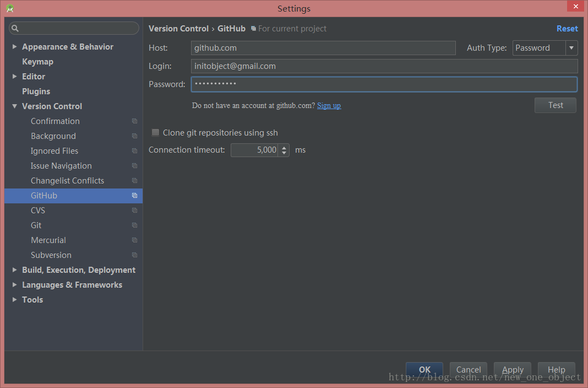Select Keymap in settings tree

tap(37, 62)
